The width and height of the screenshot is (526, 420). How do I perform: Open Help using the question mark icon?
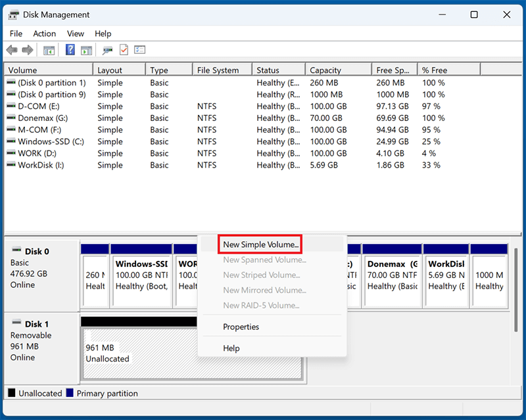pyautogui.click(x=70, y=49)
